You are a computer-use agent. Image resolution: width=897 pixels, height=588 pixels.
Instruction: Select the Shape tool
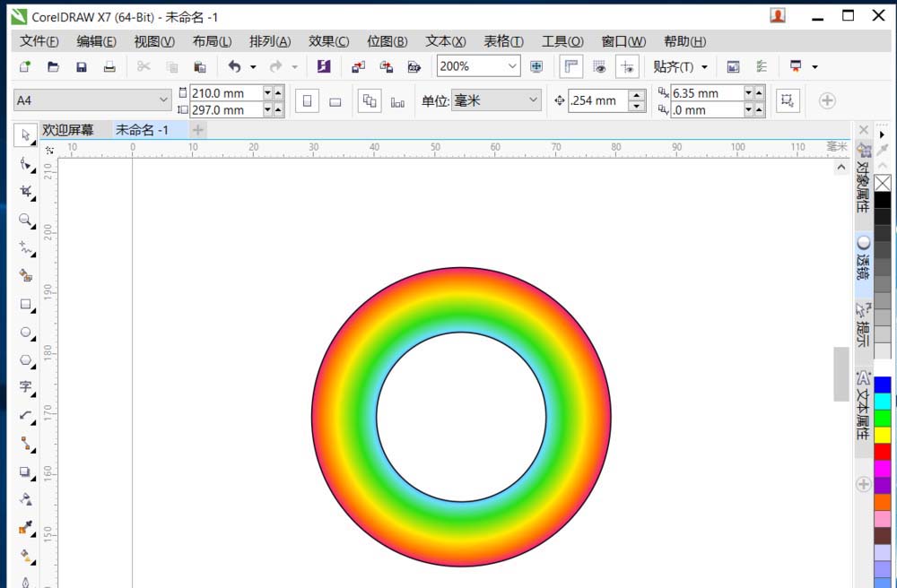pos(25,165)
